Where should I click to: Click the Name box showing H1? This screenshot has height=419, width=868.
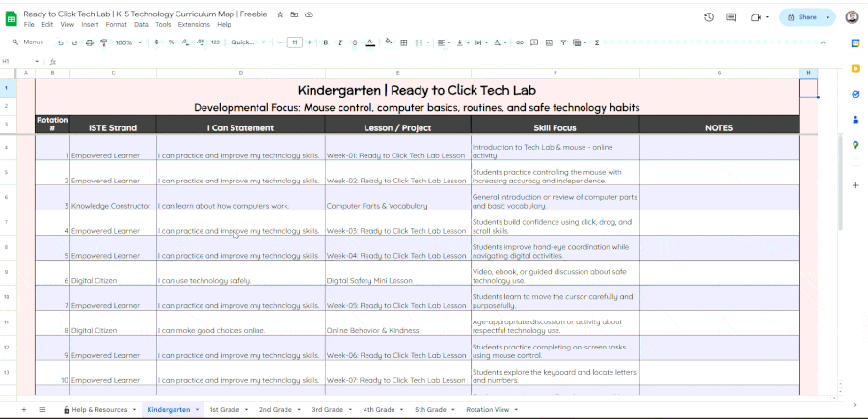pos(21,62)
